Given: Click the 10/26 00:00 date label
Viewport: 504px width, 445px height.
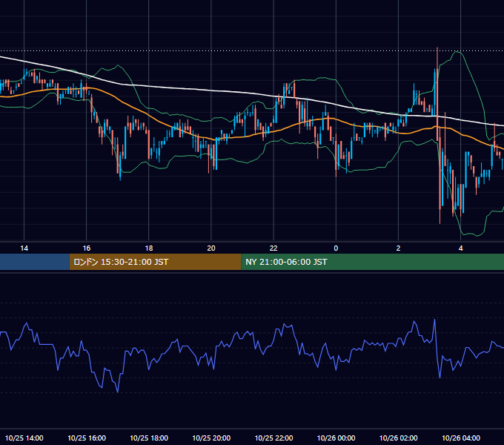Looking at the screenshot, I should coord(336,438).
